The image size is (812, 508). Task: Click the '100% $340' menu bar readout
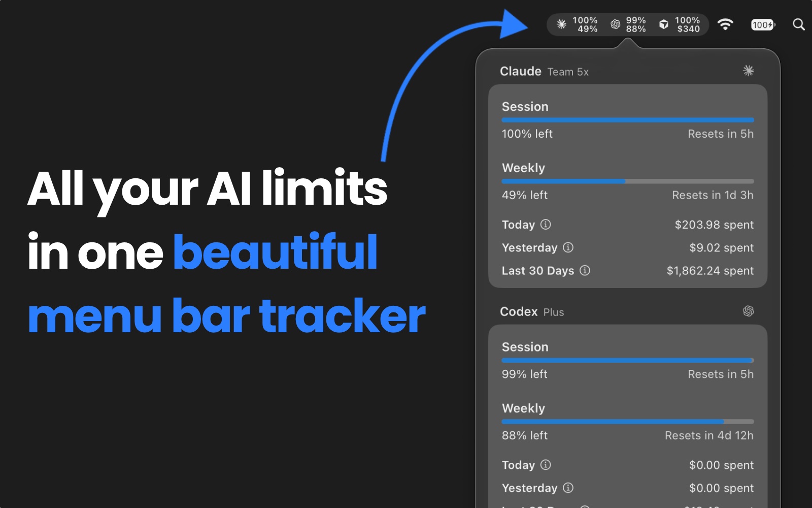click(x=688, y=24)
